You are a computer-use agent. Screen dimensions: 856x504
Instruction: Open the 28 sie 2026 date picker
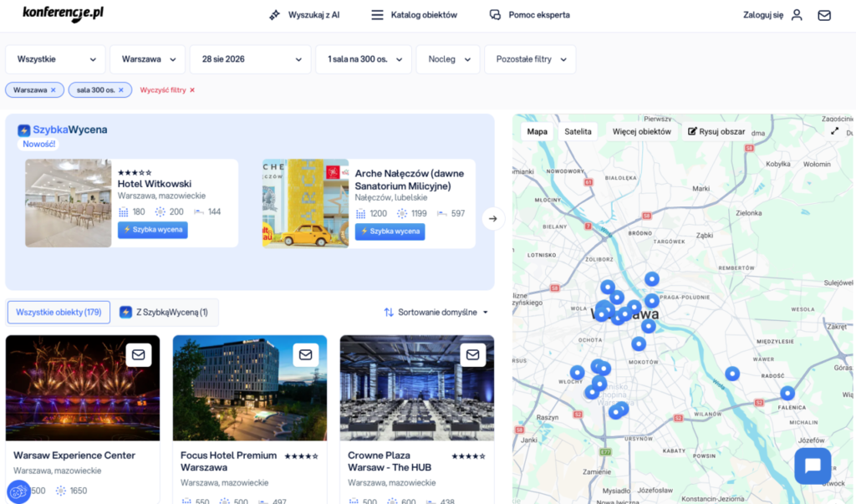[x=250, y=59]
